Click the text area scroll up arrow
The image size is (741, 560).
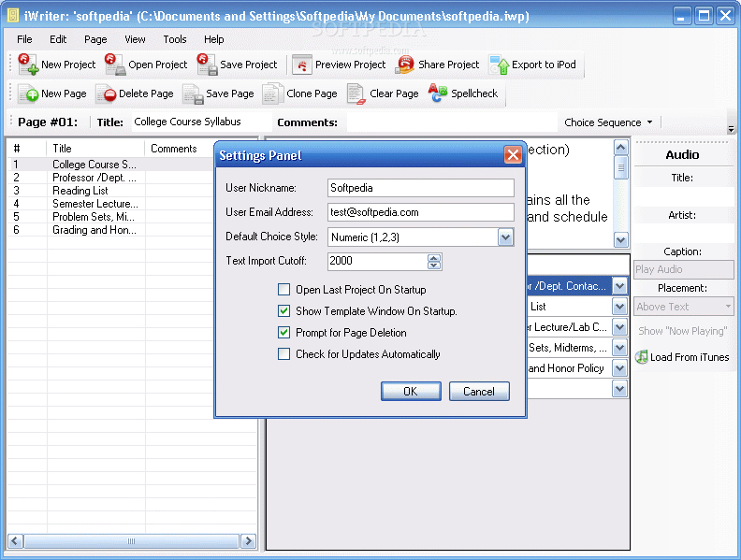tap(620, 148)
